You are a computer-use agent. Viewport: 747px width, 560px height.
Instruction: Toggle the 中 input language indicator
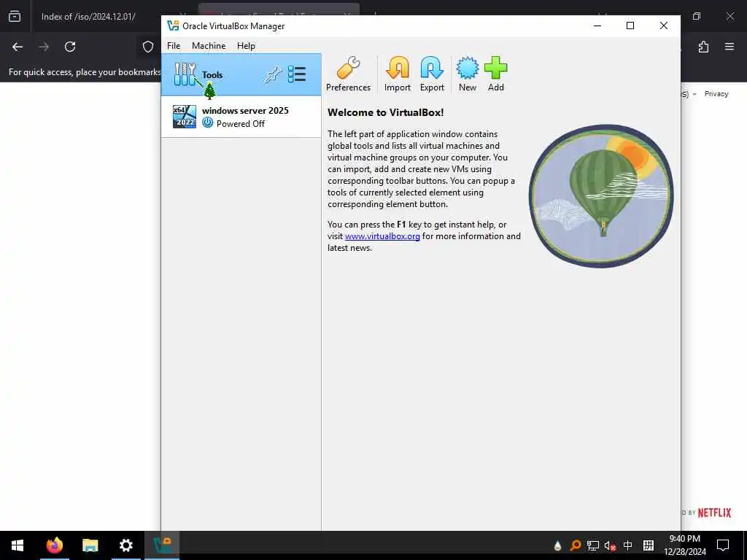tap(628, 545)
